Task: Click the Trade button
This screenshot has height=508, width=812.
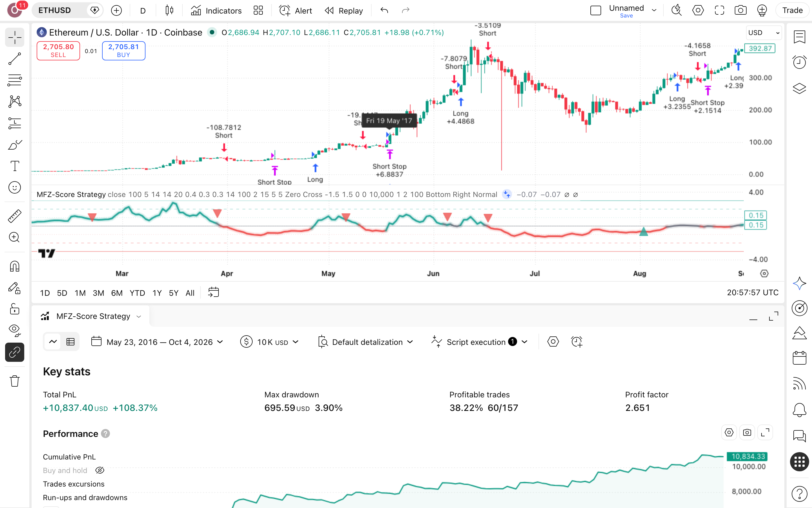Action: (792, 10)
